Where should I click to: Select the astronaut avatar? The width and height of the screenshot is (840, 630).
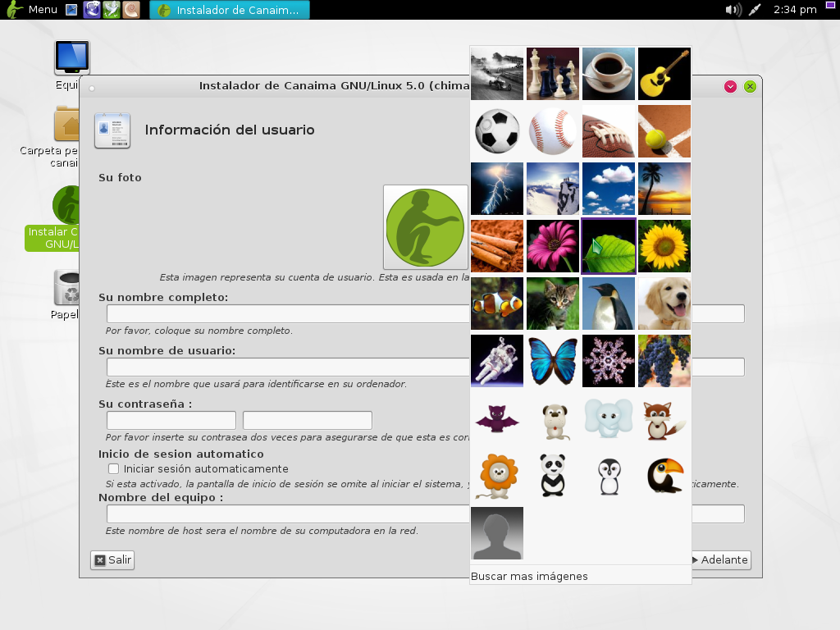(x=497, y=361)
